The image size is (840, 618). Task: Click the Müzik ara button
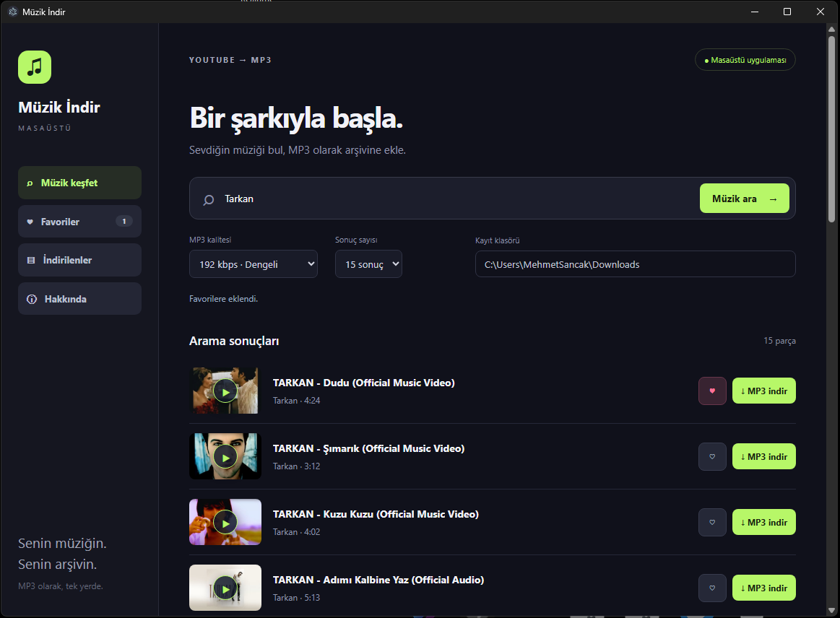pos(744,198)
